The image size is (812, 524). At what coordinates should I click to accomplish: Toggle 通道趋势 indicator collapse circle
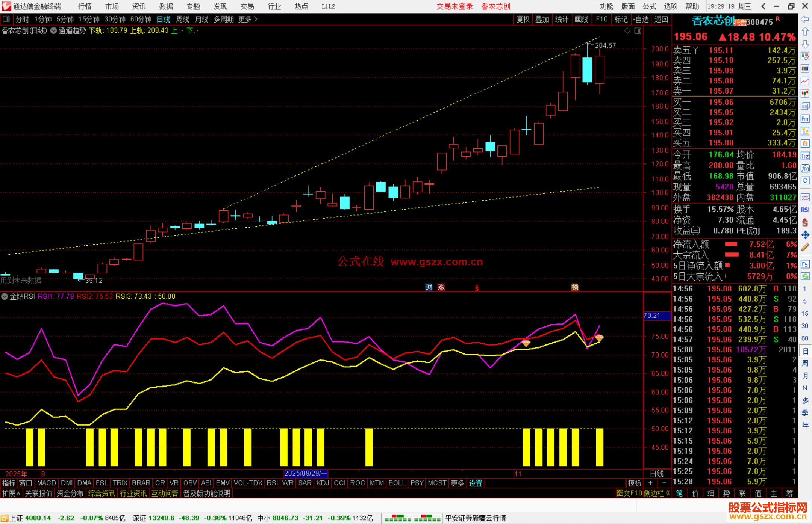53,30
